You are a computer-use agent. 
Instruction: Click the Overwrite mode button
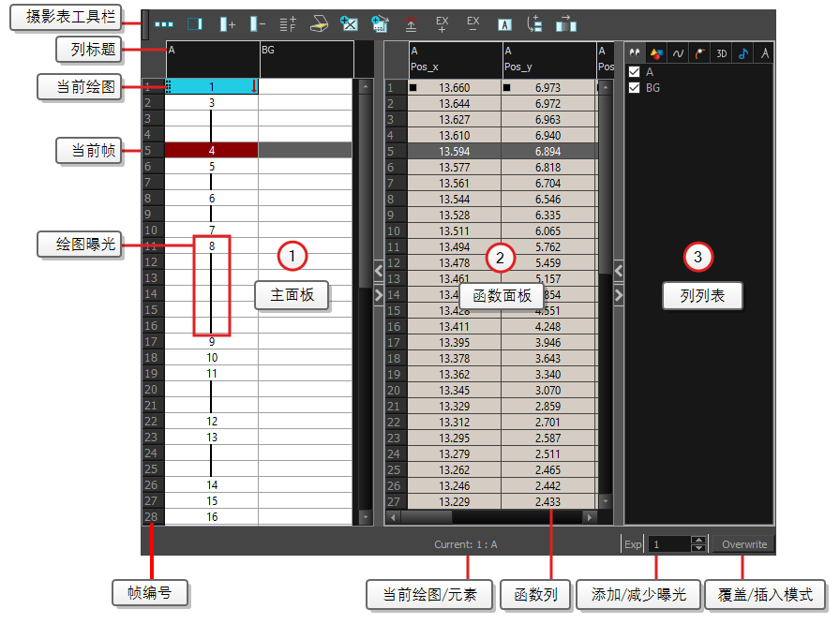click(x=742, y=543)
